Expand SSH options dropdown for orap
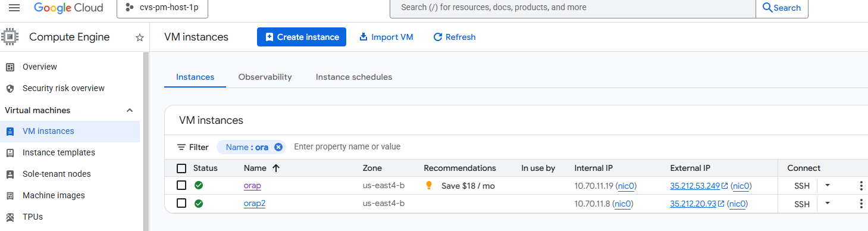 click(827, 185)
